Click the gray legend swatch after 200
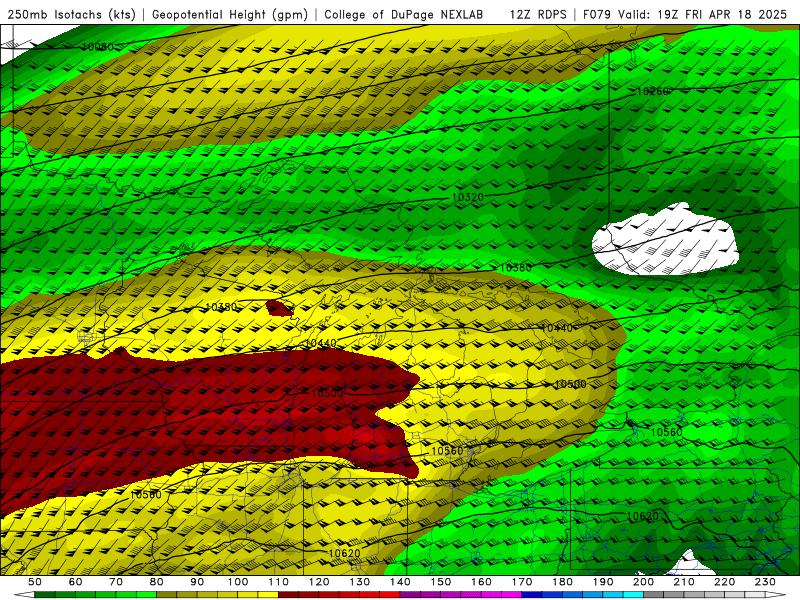Viewport: 800px width, 600px height. (654, 595)
